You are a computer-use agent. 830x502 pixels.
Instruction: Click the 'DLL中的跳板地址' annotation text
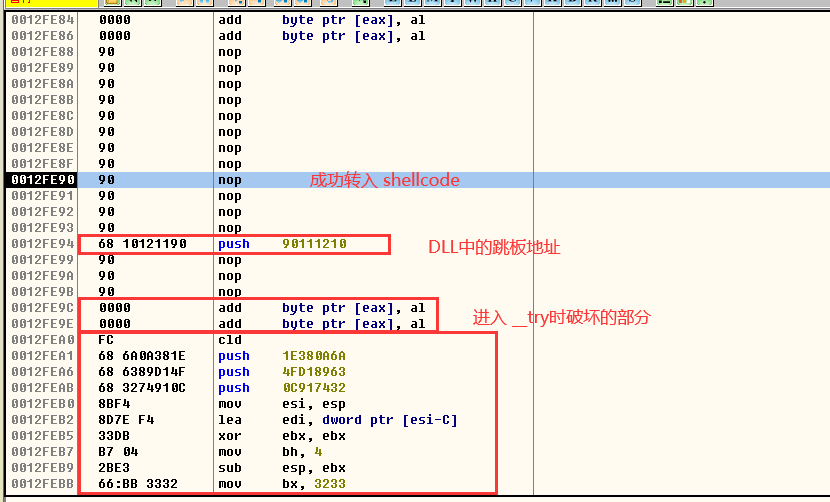pyautogui.click(x=494, y=246)
